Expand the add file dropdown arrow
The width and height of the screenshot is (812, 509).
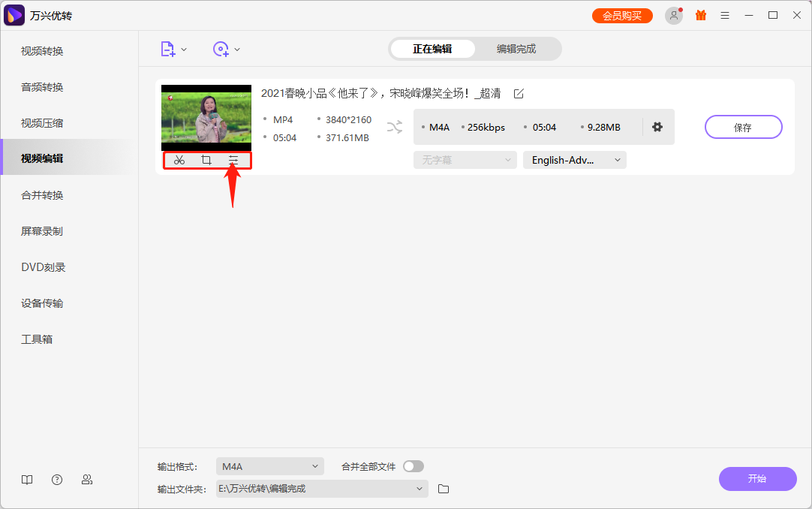click(x=184, y=50)
